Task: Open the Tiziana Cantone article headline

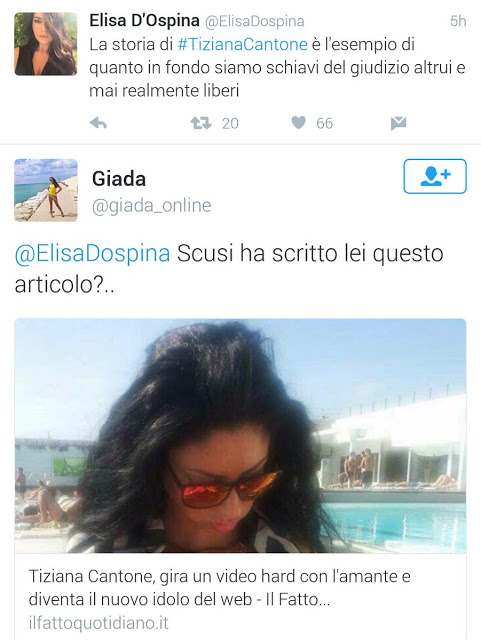Action: (x=220, y=588)
